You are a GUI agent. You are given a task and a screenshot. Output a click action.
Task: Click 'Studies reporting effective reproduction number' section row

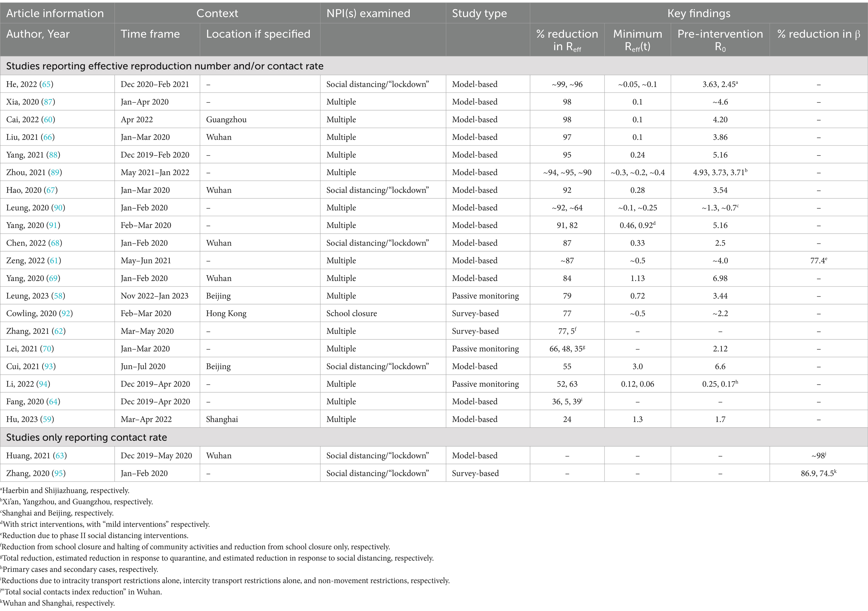click(434, 66)
